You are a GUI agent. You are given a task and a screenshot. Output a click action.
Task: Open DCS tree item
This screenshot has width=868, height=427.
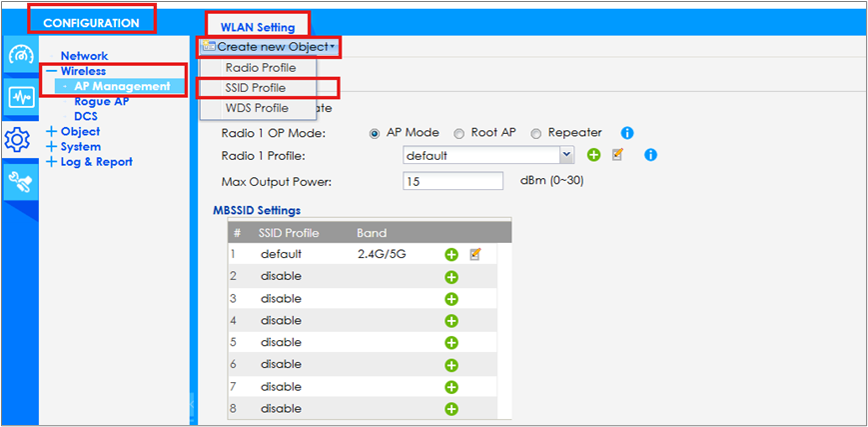click(86, 116)
